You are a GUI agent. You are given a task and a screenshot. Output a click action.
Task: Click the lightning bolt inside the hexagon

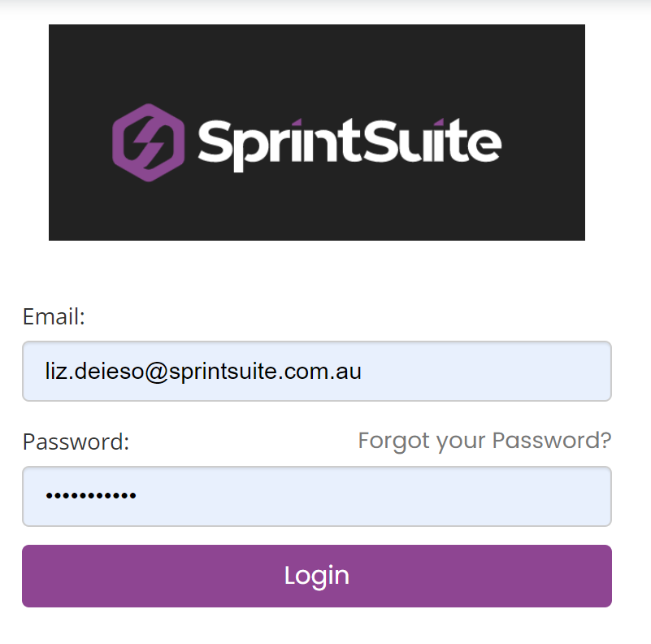pyautogui.click(x=150, y=142)
